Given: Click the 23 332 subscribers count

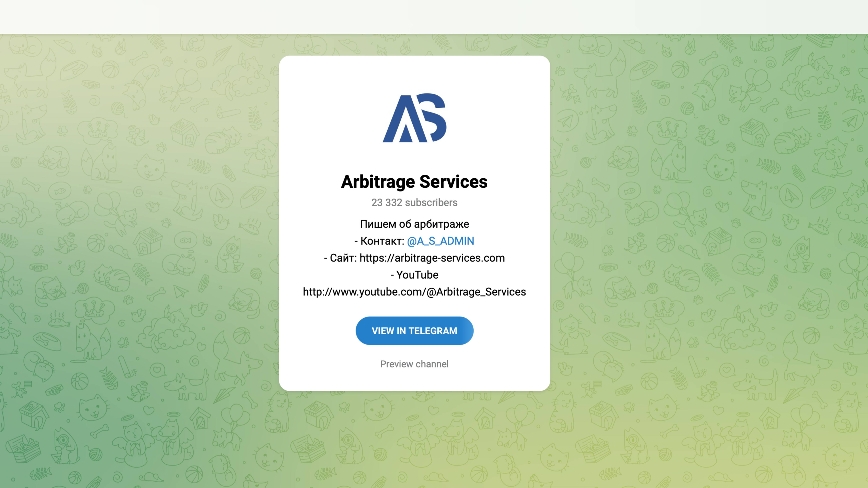Looking at the screenshot, I should click(415, 202).
